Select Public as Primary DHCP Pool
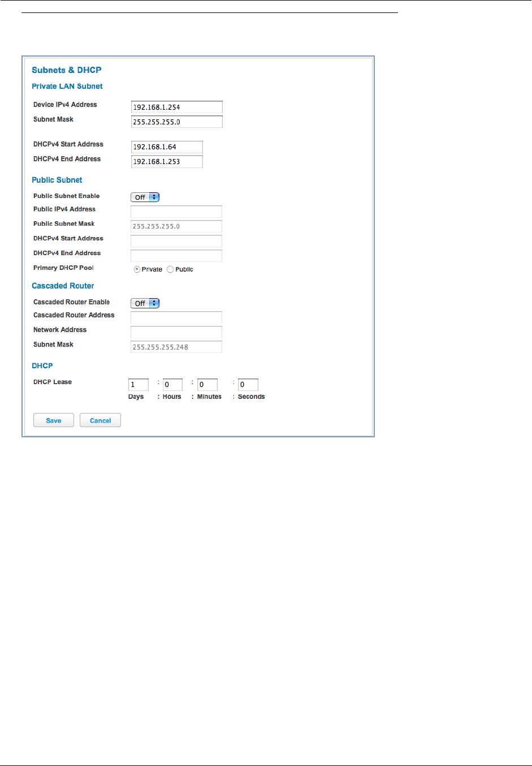 pos(170,269)
